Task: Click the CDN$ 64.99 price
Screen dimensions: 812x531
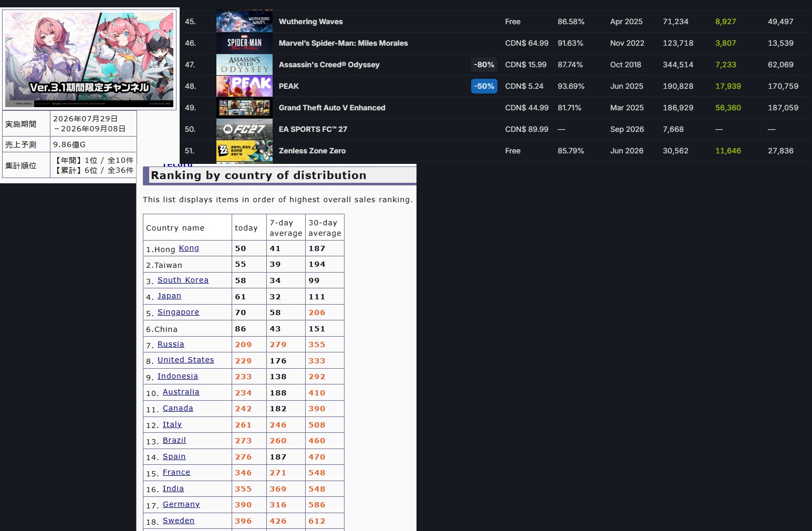Action: (527, 43)
